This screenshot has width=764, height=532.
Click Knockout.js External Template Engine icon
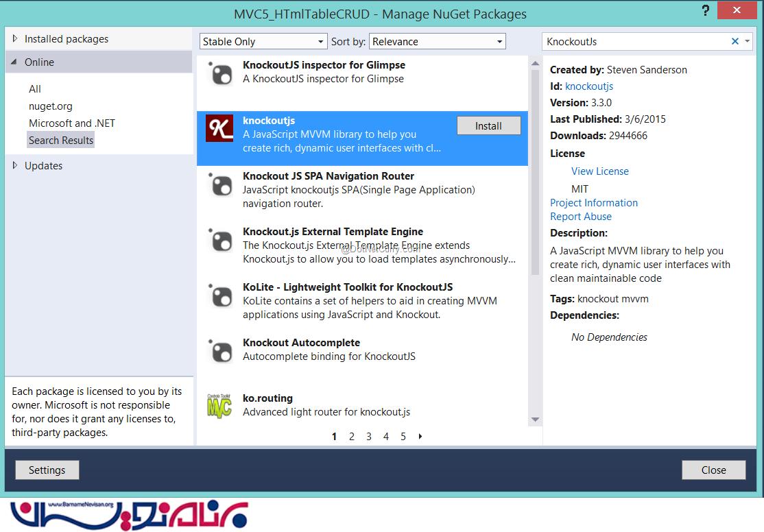221,239
